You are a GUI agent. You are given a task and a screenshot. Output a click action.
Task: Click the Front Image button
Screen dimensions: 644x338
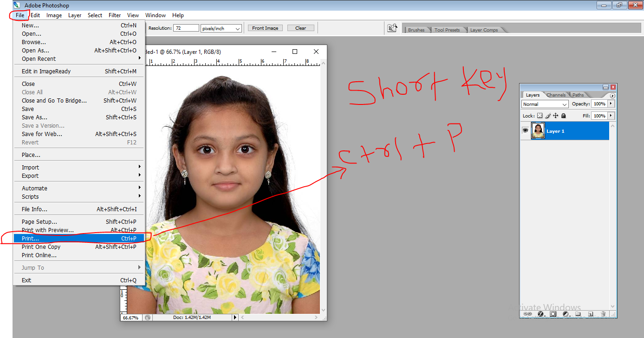pos(265,27)
